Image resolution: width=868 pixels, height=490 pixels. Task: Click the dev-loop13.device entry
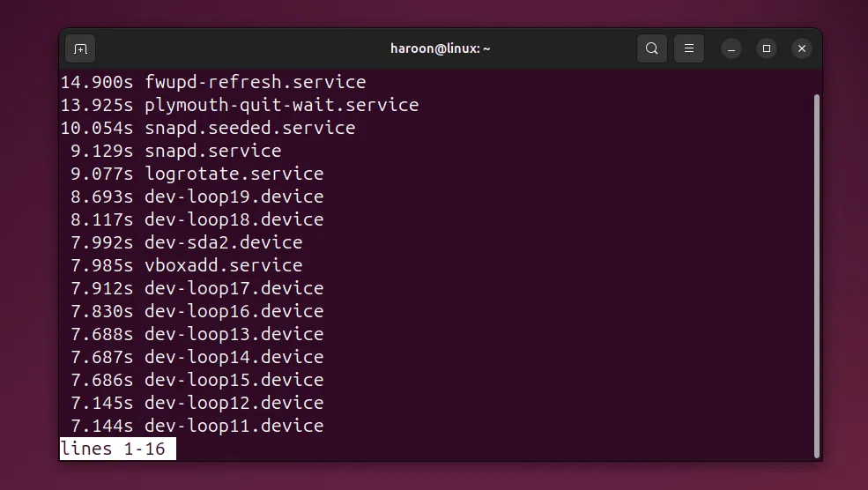coord(234,334)
